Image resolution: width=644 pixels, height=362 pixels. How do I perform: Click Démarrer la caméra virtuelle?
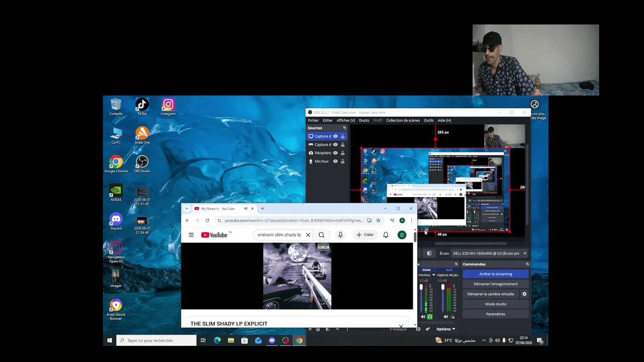[x=491, y=294]
